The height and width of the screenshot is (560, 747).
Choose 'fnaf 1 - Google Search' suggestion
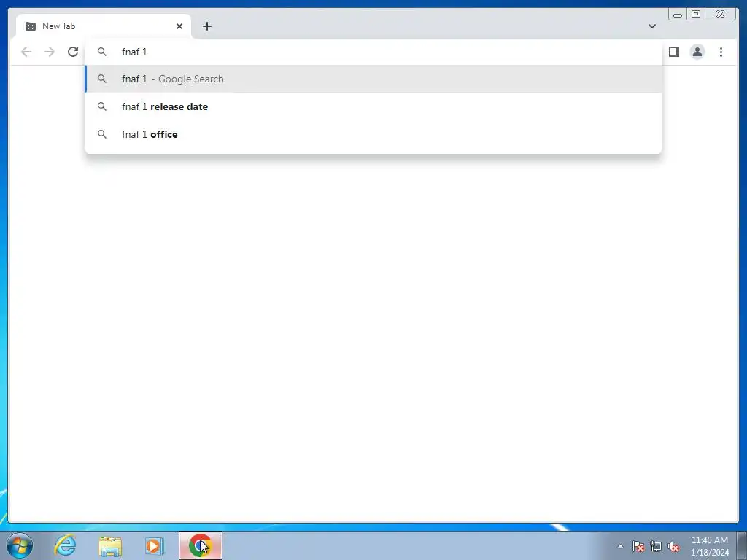tap(373, 79)
